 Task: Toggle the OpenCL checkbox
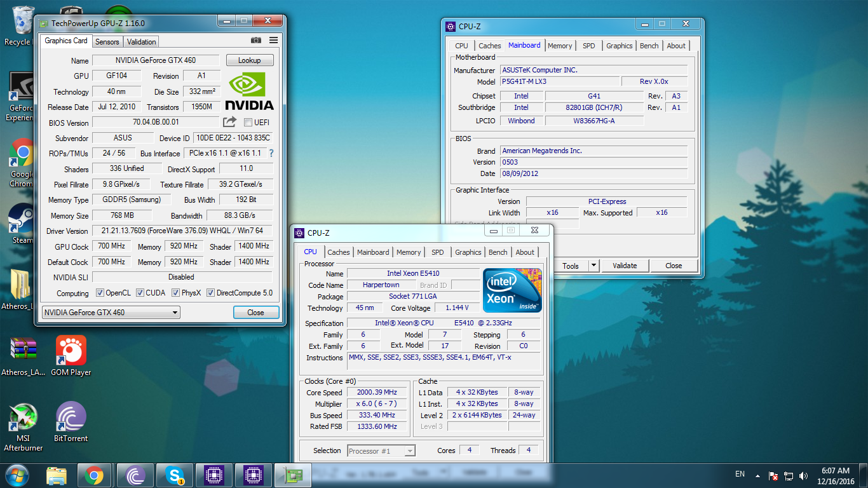100,293
